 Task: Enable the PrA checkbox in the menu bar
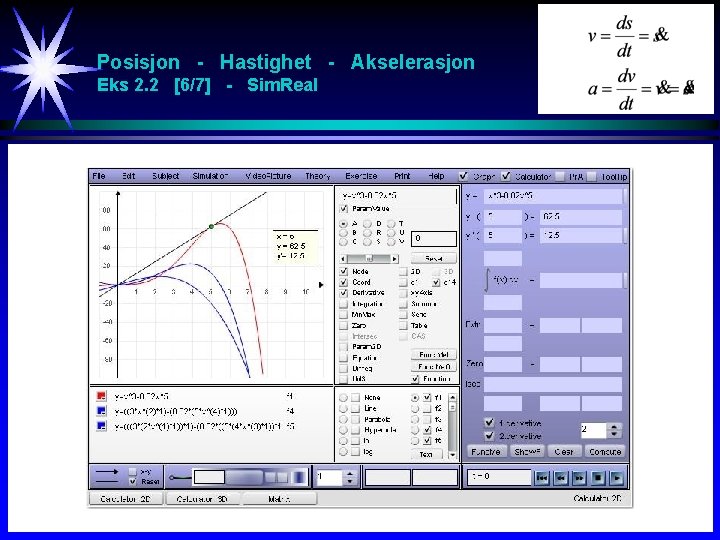click(560, 176)
